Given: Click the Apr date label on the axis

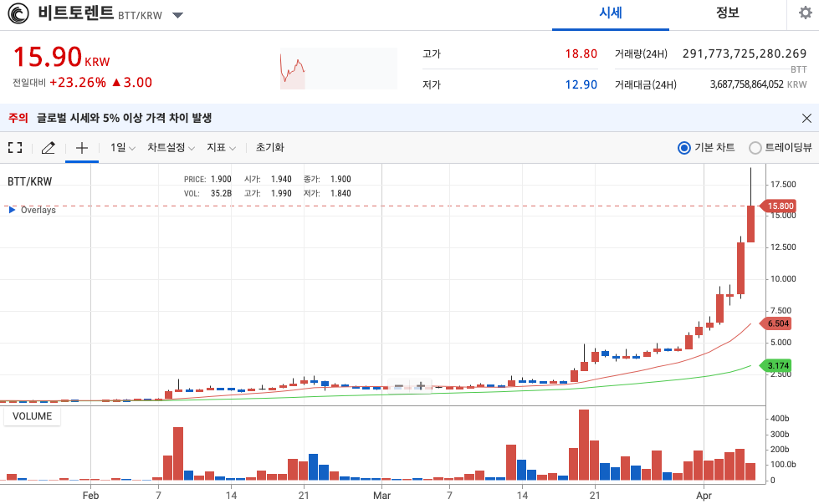Looking at the screenshot, I should (x=704, y=496).
